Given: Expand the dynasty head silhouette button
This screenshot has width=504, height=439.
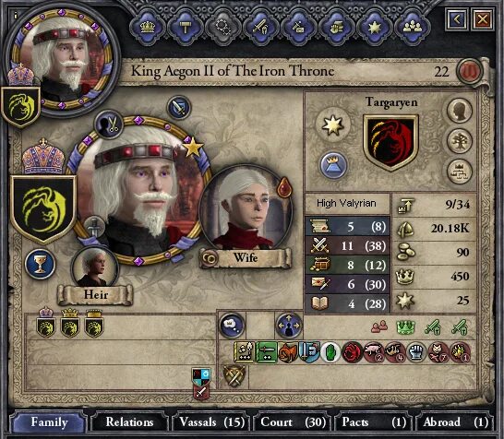Looking at the screenshot, I should click(460, 111).
